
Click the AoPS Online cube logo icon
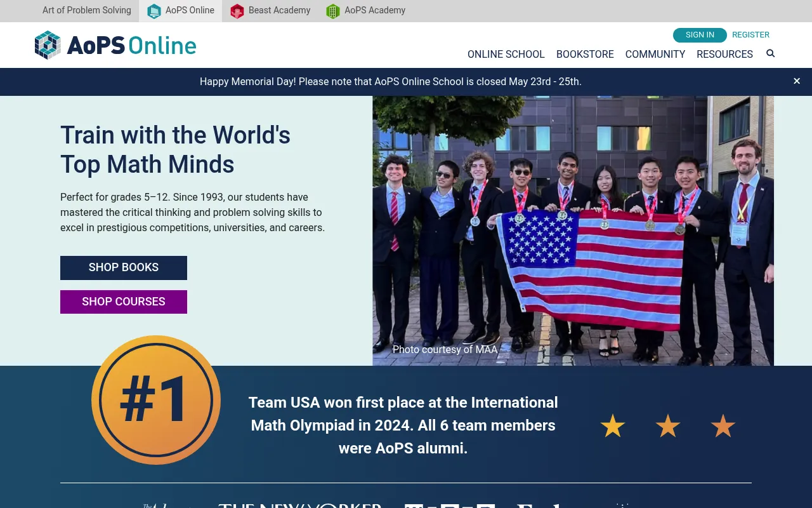pos(48,45)
